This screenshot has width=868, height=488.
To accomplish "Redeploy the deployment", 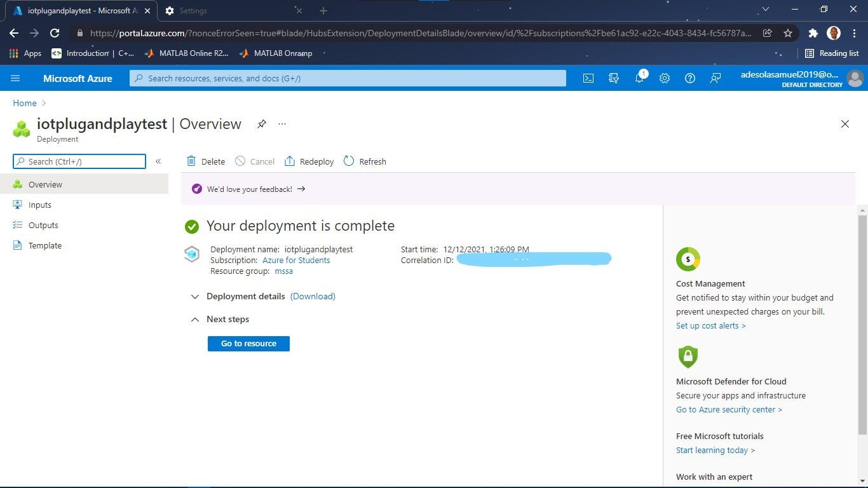I will tap(309, 161).
